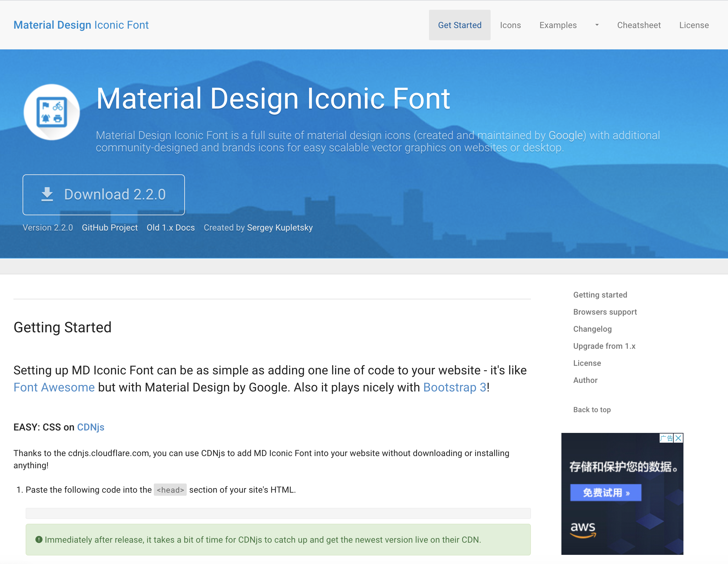Image resolution: width=728 pixels, height=564 pixels.
Task: Expand the Examples dropdown caret
Action: click(x=597, y=25)
